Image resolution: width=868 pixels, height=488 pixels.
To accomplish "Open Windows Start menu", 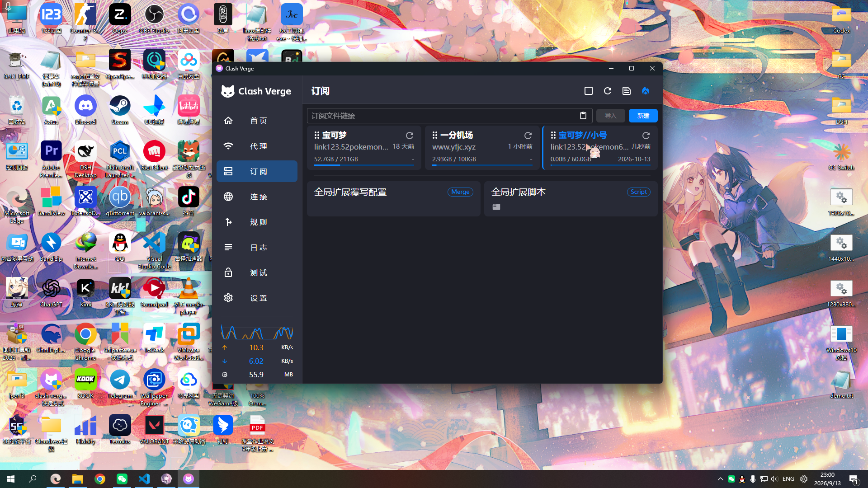I will tap(11, 479).
